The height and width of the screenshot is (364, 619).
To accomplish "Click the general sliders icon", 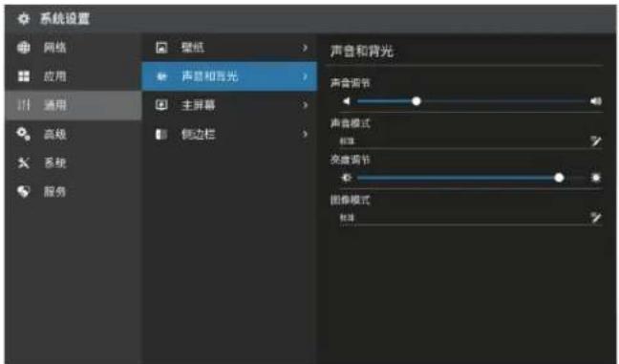I will [24, 105].
